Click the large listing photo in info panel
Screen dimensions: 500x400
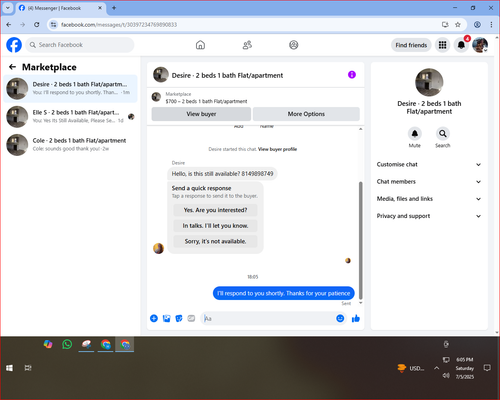429,82
